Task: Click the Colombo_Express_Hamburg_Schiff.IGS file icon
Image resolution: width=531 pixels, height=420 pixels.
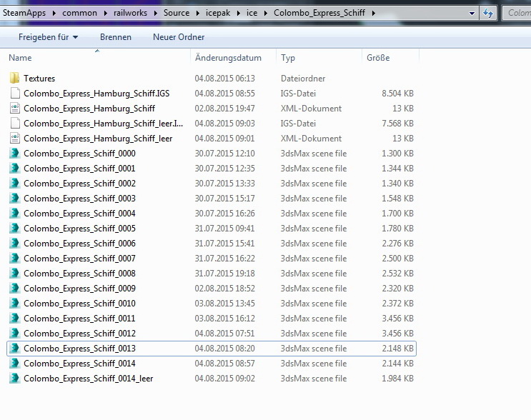Action: coord(14,94)
